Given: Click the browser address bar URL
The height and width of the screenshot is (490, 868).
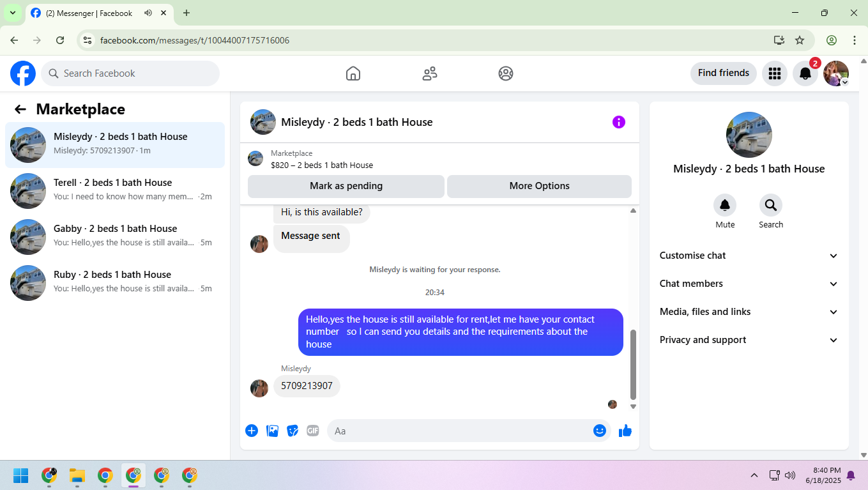Looking at the screenshot, I should [x=195, y=40].
